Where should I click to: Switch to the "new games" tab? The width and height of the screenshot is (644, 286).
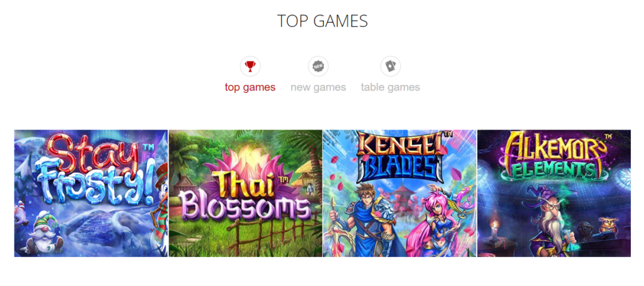318,87
